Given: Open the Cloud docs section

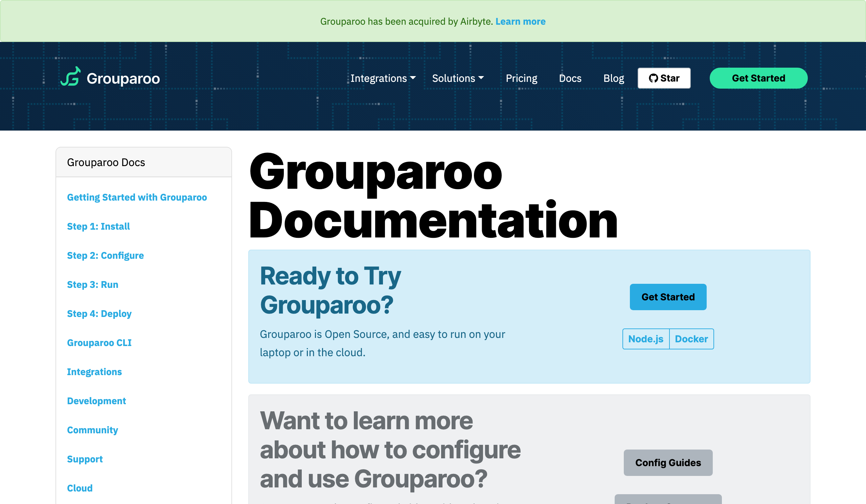Looking at the screenshot, I should (x=80, y=488).
